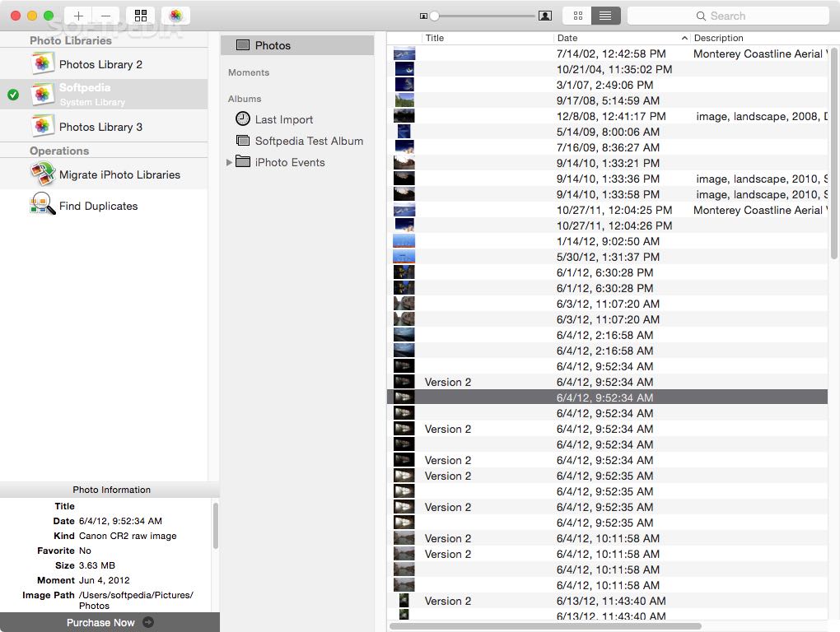Click the date 10/27/11, 12:04:25 PM
The width and height of the screenshot is (840, 632).
point(614,211)
